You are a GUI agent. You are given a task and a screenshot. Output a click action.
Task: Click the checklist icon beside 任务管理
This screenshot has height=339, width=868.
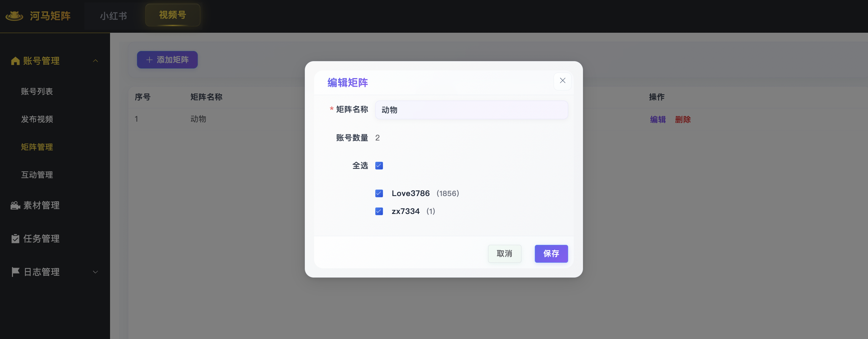15,238
